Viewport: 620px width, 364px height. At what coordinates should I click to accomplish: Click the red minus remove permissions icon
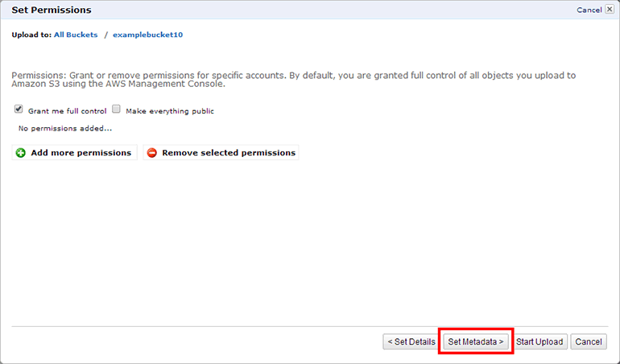point(152,153)
